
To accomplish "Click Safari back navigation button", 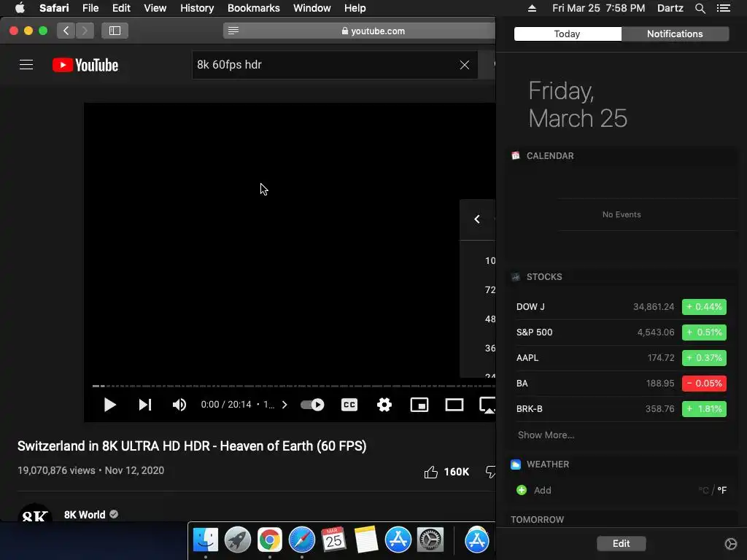I will pos(66,31).
